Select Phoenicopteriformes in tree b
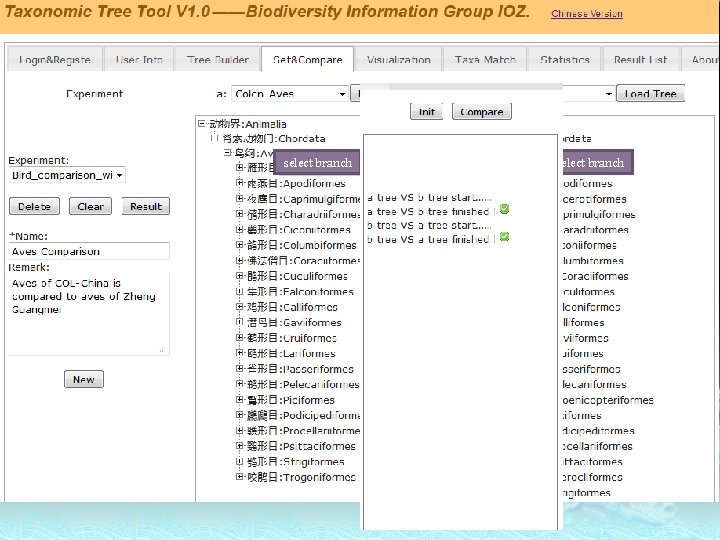This screenshot has width=720, height=540. [x=608, y=400]
